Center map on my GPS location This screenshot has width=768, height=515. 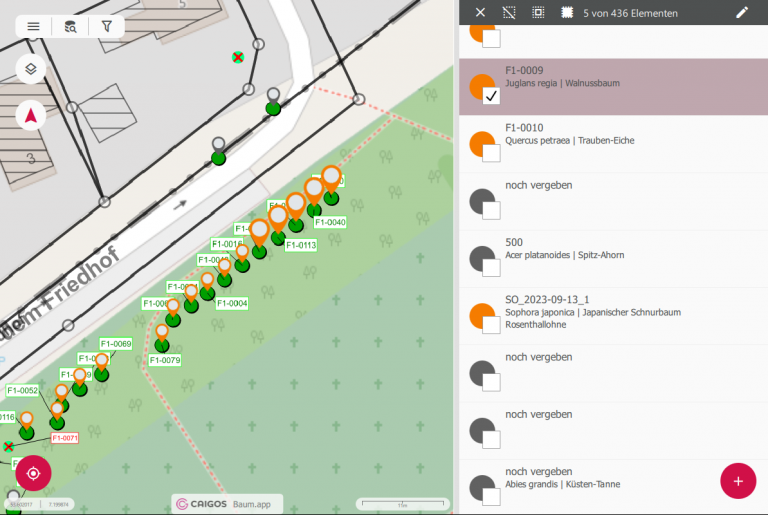(33, 473)
